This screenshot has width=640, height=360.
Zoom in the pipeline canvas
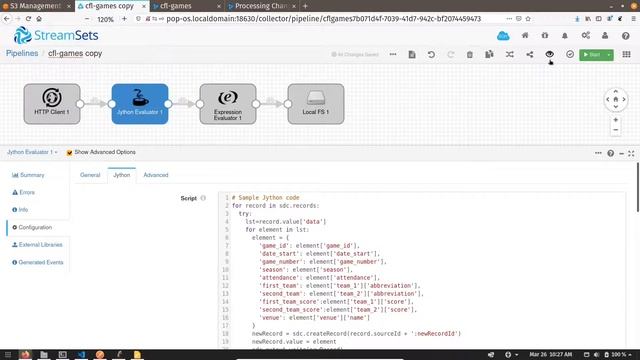coord(616,120)
